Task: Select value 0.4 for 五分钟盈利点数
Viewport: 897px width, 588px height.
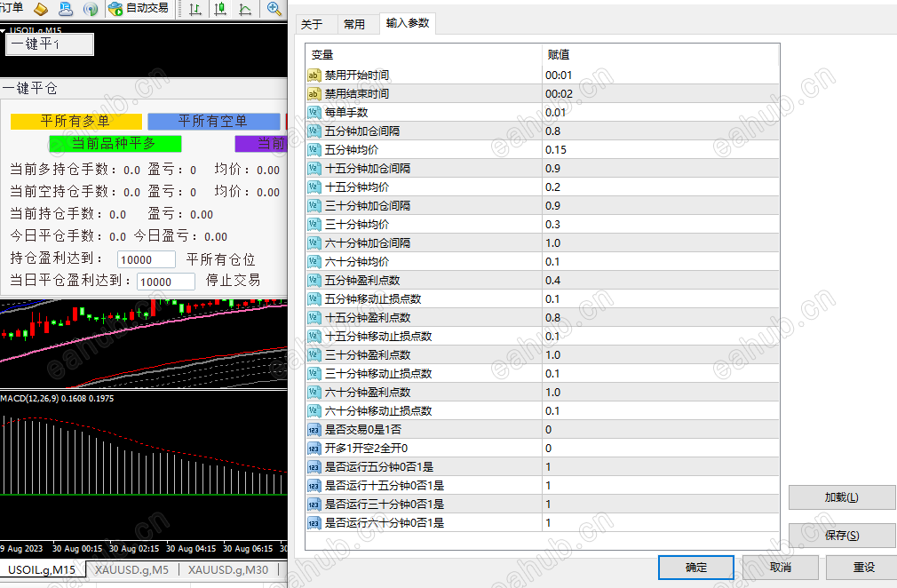Action: click(661, 281)
